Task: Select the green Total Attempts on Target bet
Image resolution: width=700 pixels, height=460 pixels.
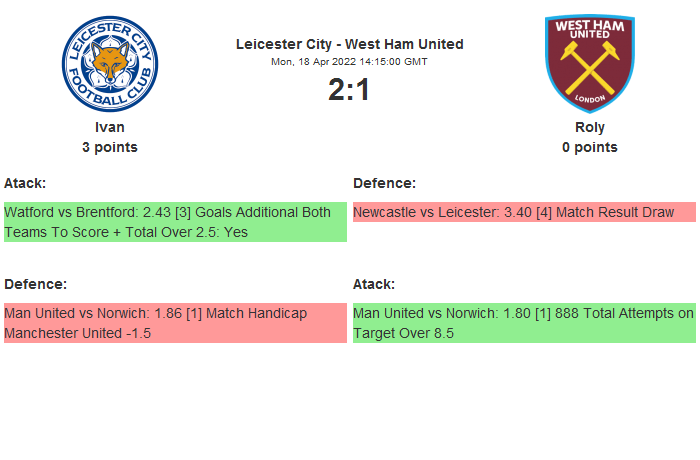Action: [x=524, y=323]
